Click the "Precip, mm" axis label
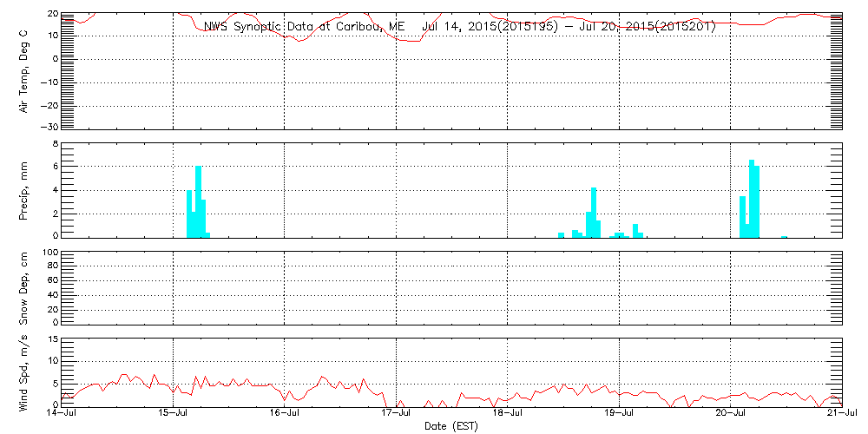Screen dimensions: 868x434 pyautogui.click(x=24, y=188)
